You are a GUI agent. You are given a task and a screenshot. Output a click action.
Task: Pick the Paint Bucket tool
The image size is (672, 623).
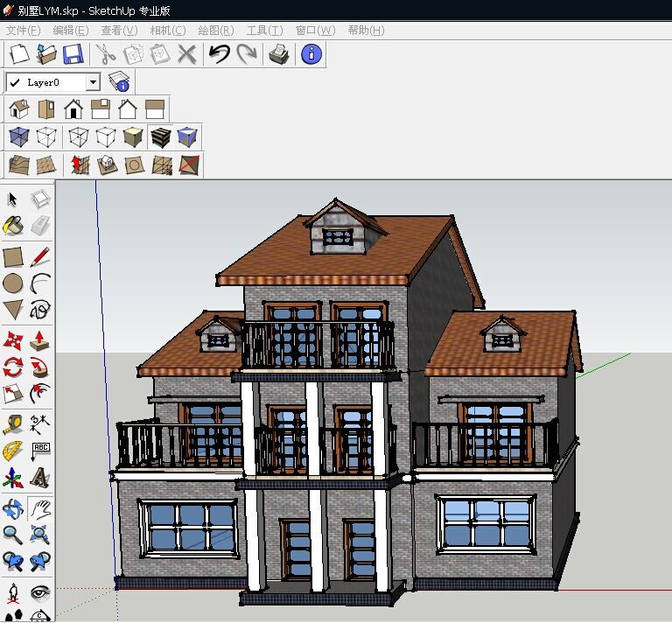pyautogui.click(x=12, y=227)
